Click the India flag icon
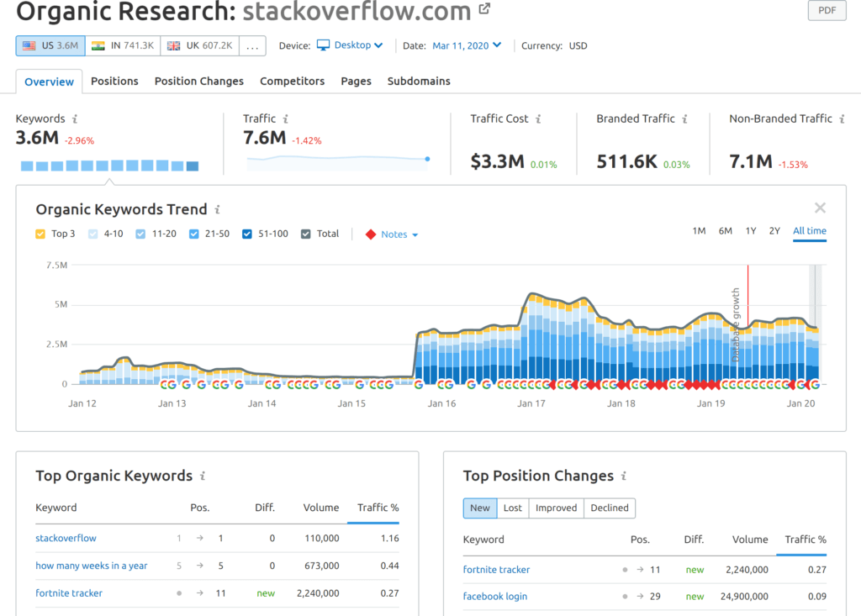The height and width of the screenshot is (616, 861). (98, 45)
